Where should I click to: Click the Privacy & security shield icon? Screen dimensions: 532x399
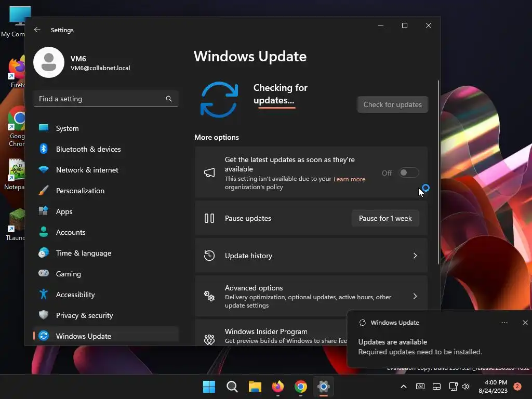[44, 315]
